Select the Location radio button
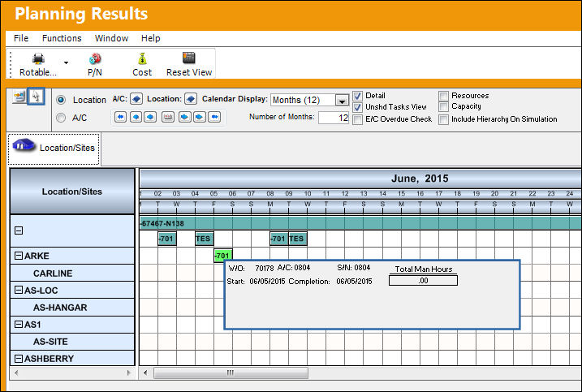The image size is (582, 392). point(61,100)
